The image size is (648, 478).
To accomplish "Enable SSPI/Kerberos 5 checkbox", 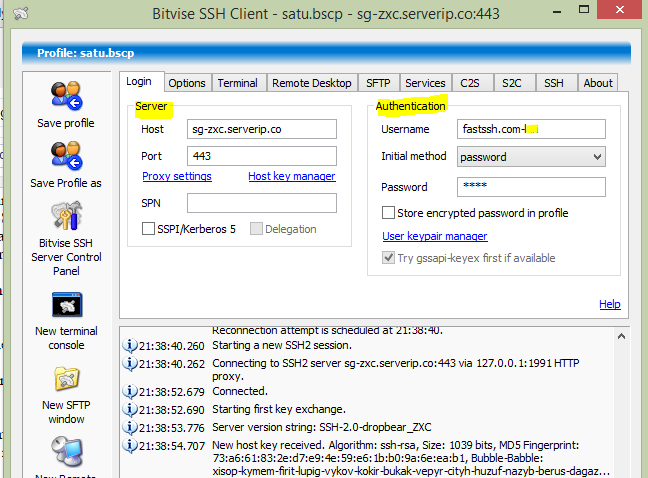I will click(148, 228).
